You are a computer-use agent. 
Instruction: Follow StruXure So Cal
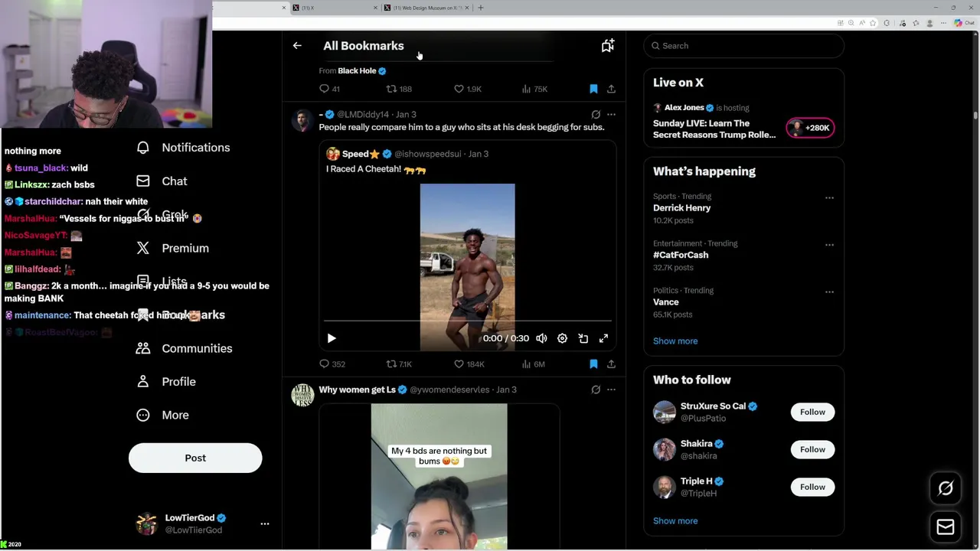(812, 412)
